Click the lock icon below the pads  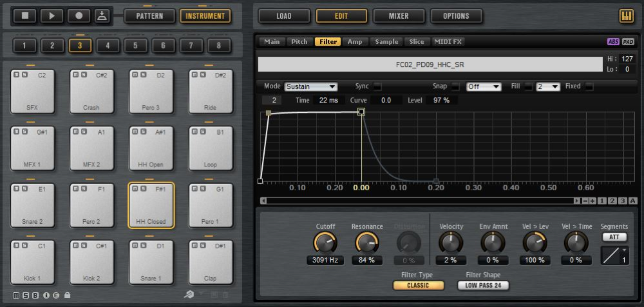click(x=68, y=296)
